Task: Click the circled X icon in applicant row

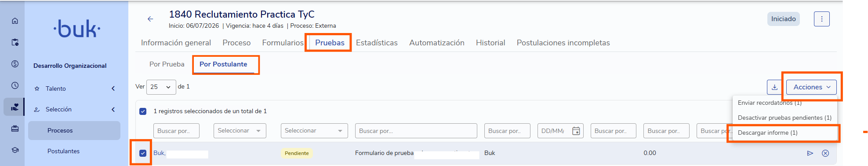Action: (x=825, y=153)
